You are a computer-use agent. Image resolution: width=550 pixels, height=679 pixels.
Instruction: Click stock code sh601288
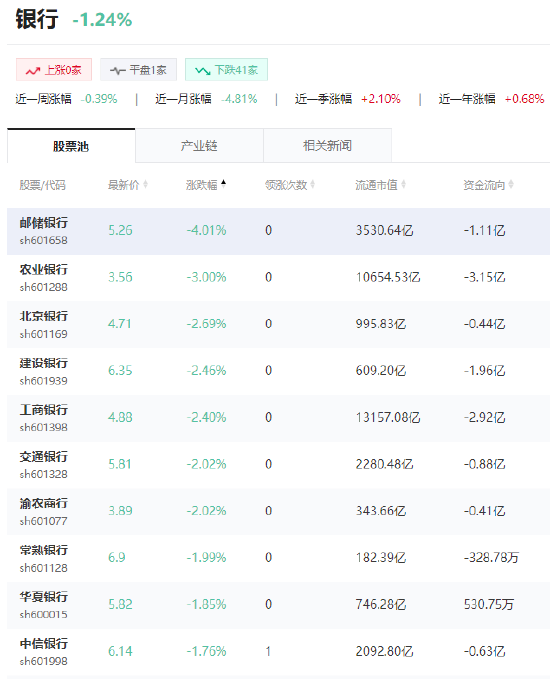44,287
